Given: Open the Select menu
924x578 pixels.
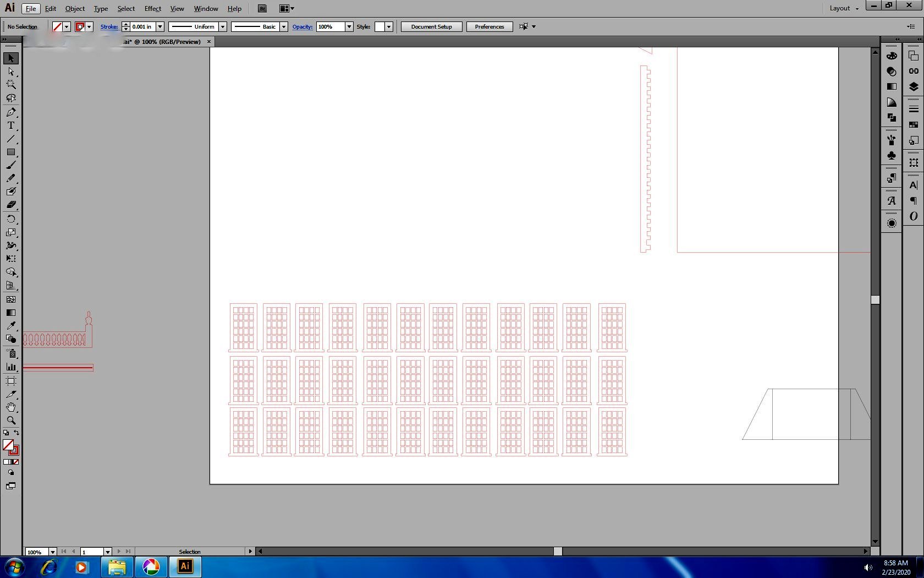Looking at the screenshot, I should pyautogui.click(x=126, y=8).
